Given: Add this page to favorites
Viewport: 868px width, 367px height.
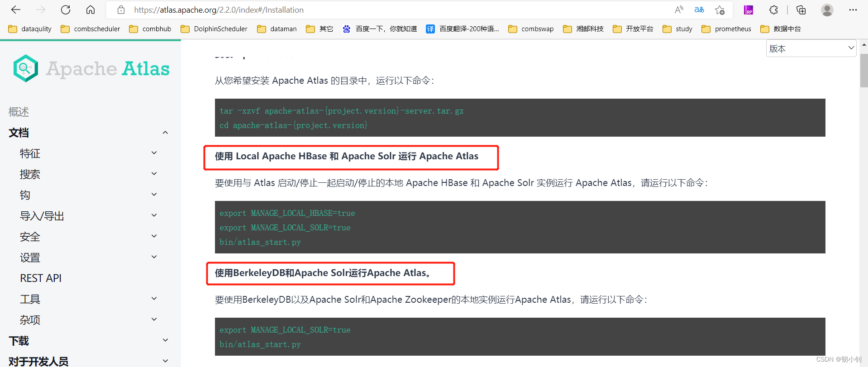Looking at the screenshot, I should click(x=720, y=10).
